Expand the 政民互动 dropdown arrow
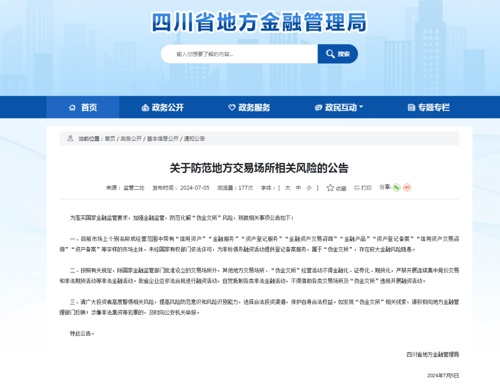The height and width of the screenshot is (389, 500). 361,107
